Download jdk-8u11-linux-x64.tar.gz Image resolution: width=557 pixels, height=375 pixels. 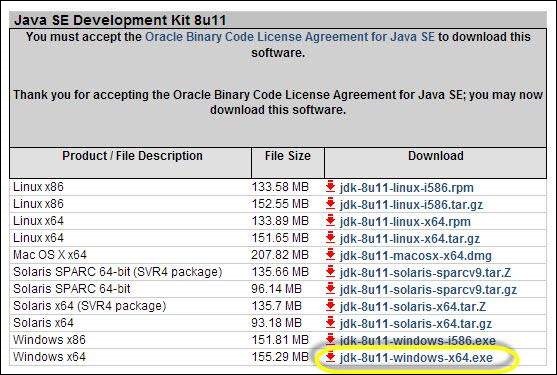pos(410,239)
